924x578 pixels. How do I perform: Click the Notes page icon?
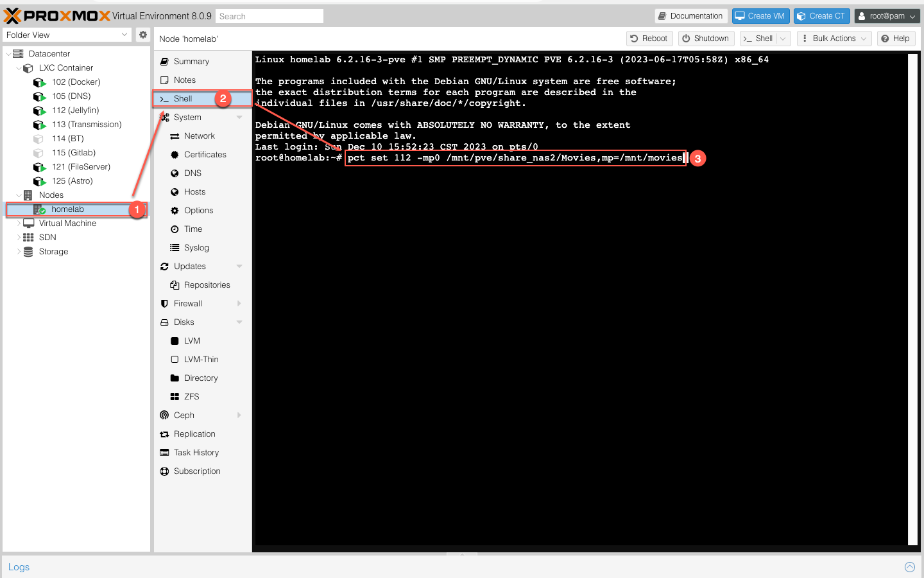point(164,80)
